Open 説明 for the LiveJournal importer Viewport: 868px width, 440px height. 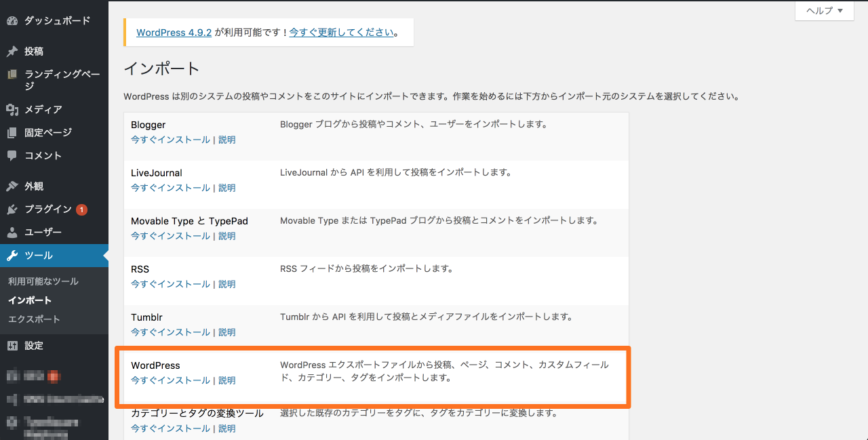227,188
